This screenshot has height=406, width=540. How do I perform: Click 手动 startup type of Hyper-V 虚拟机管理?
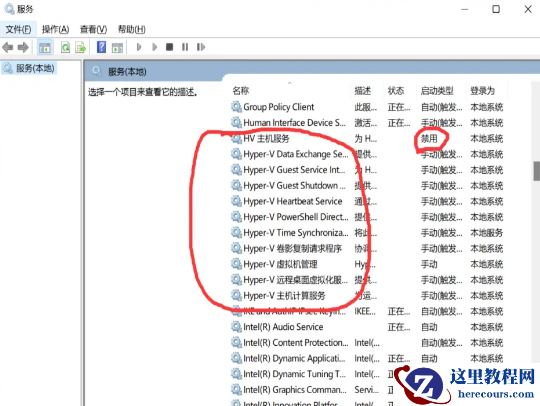(x=429, y=264)
